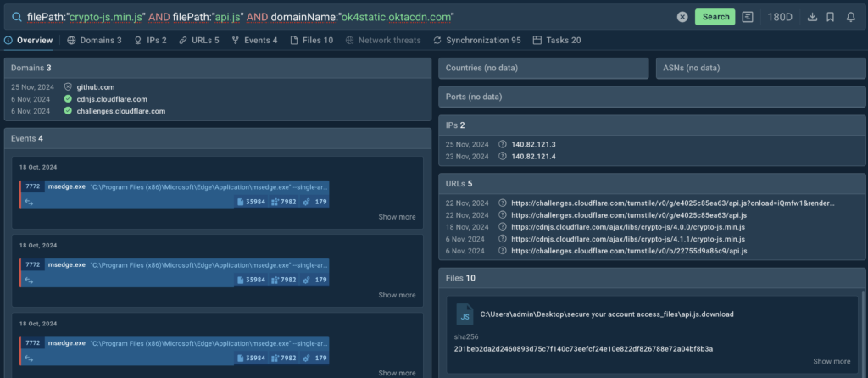The width and height of the screenshot is (868, 378).
Task: Click the green verified icon beside cdnjs.cloudflare.com
Action: coord(68,99)
